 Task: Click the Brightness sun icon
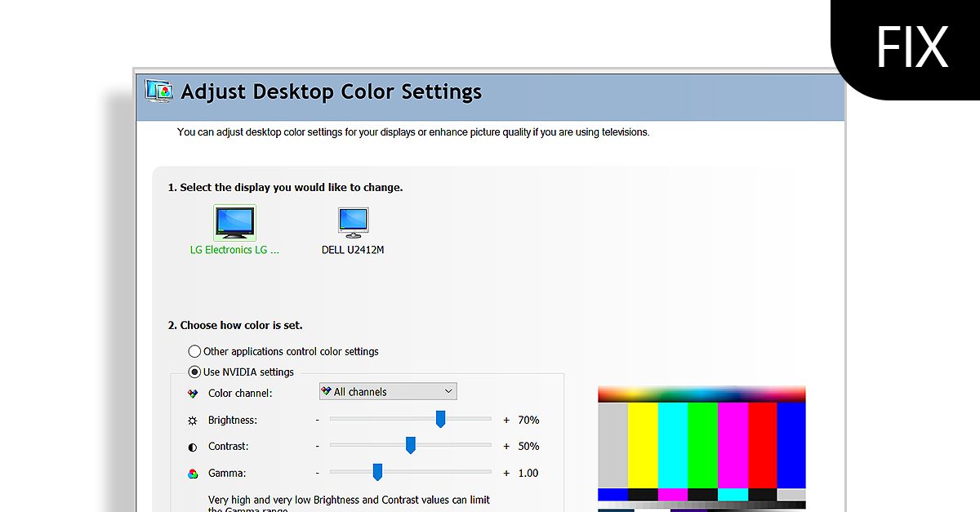click(x=193, y=420)
